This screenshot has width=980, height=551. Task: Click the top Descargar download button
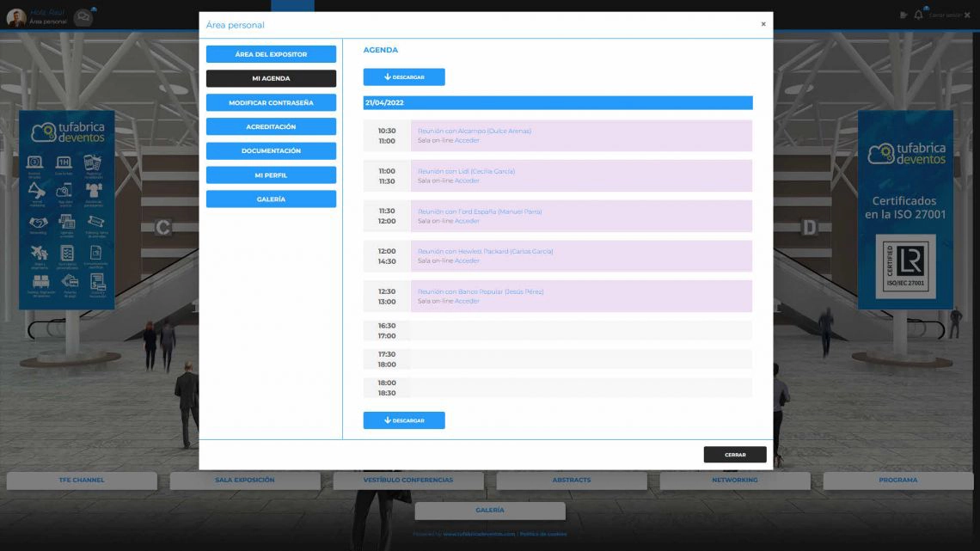pos(404,77)
